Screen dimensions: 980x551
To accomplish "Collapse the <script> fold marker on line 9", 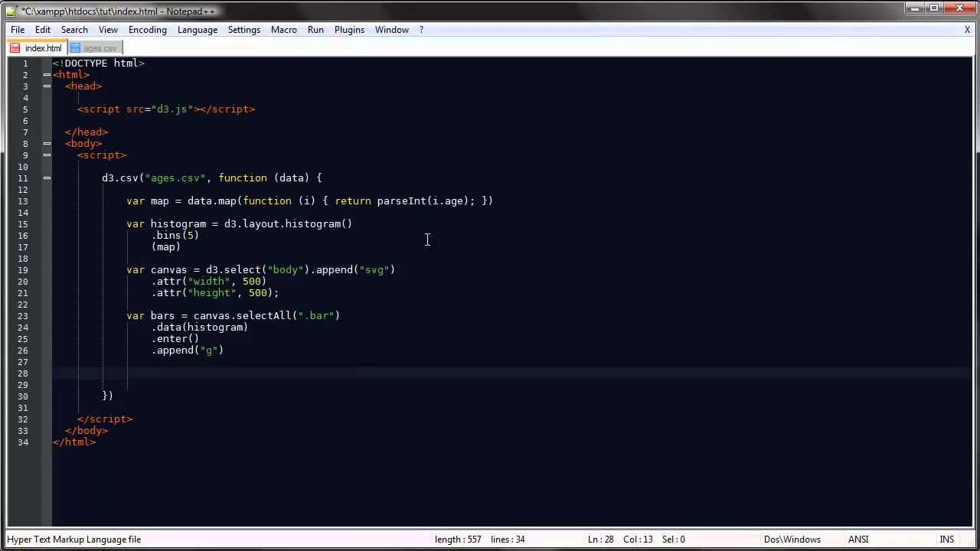I will [47, 155].
